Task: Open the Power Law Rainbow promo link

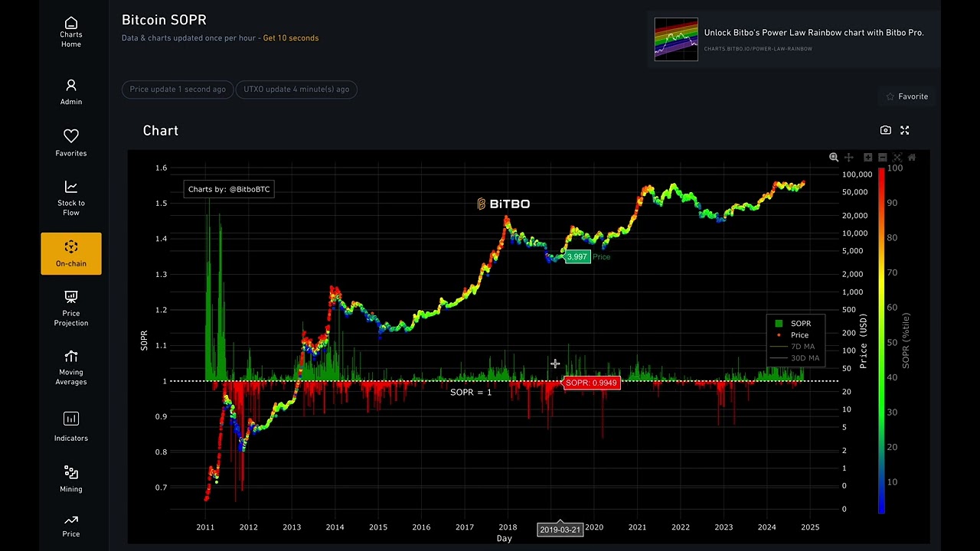Action: (814, 33)
